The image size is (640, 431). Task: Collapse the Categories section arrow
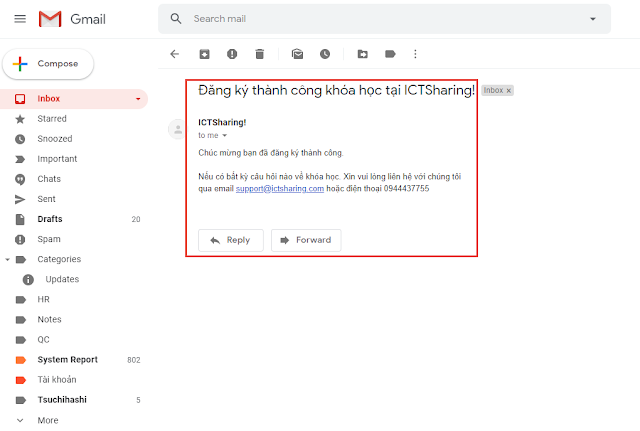click(7, 260)
